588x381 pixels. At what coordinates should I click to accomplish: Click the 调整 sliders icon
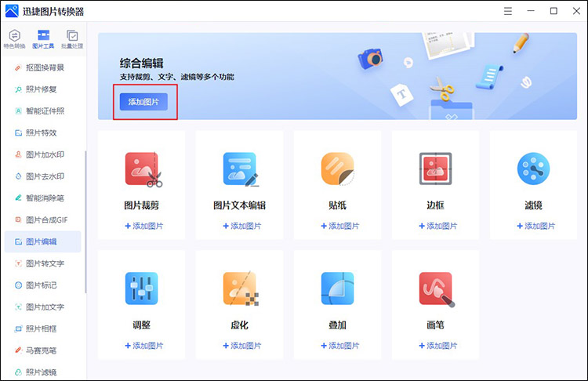141,288
